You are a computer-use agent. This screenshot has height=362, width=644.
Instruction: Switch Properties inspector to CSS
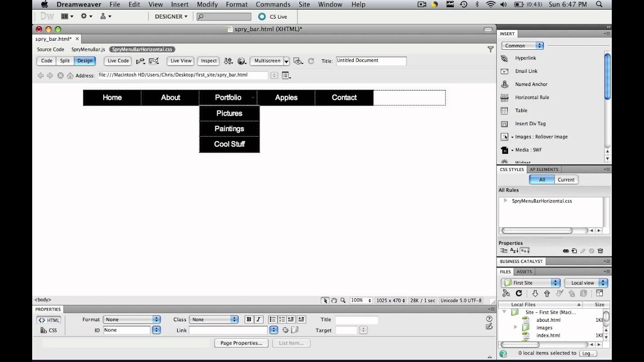tap(49, 330)
